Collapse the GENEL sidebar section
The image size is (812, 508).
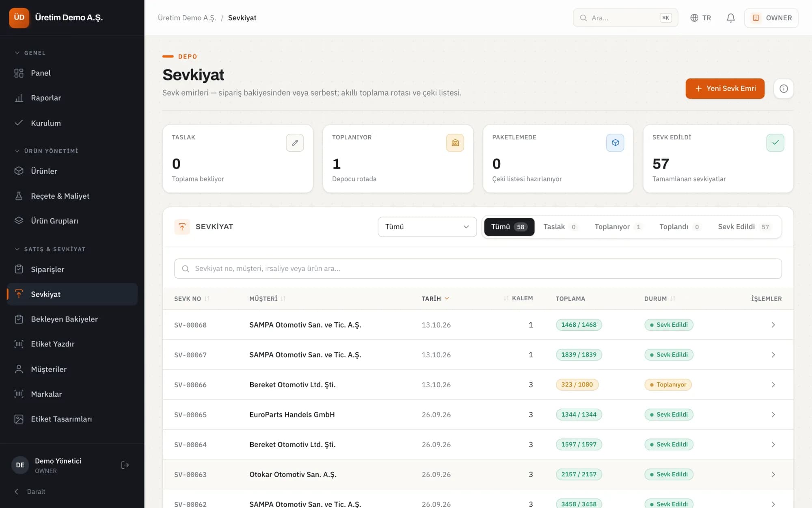tap(30, 53)
